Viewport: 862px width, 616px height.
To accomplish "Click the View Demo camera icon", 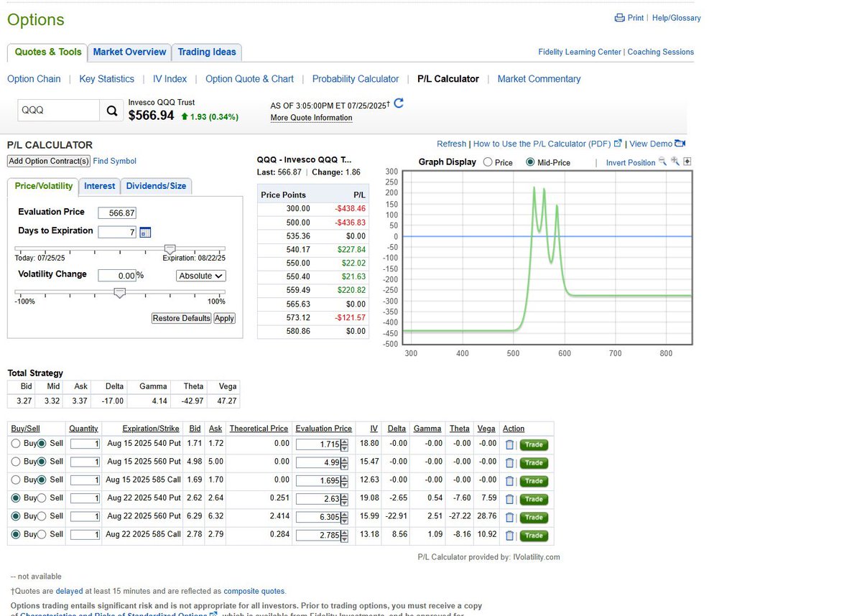I will tap(681, 144).
